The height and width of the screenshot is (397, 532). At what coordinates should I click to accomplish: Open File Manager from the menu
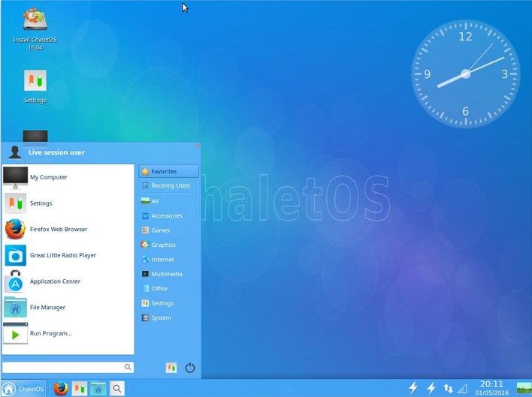[x=68, y=308]
